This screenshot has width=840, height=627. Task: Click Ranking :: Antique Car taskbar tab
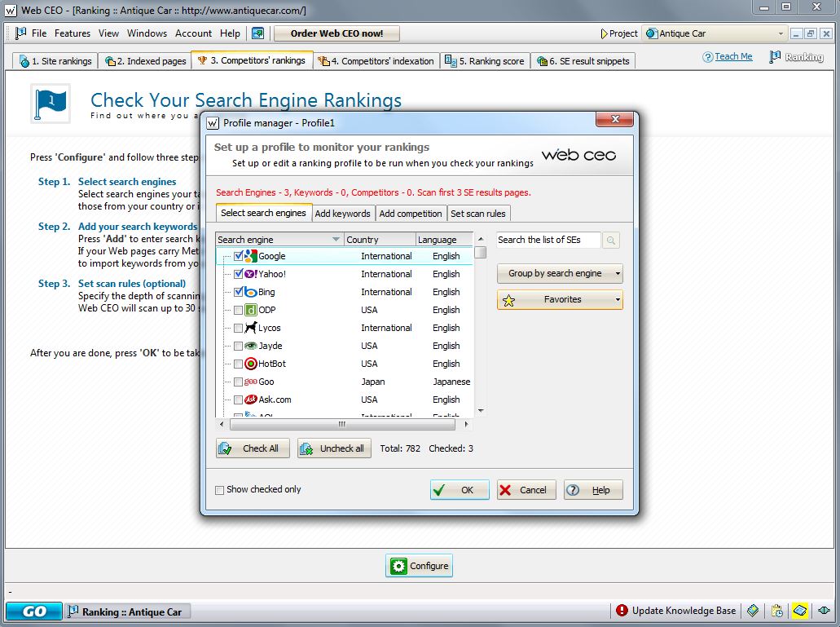pyautogui.click(x=127, y=612)
